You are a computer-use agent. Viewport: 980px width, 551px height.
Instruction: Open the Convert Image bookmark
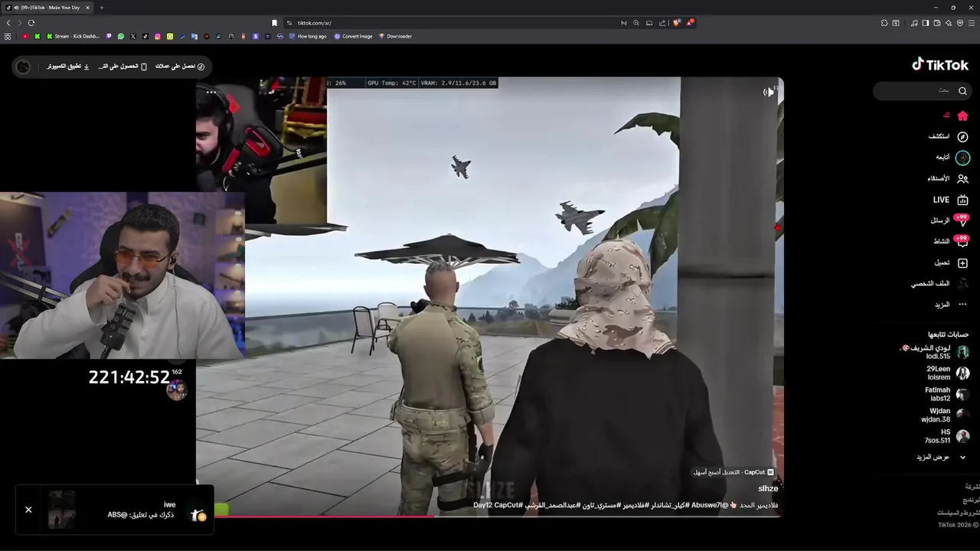(353, 36)
